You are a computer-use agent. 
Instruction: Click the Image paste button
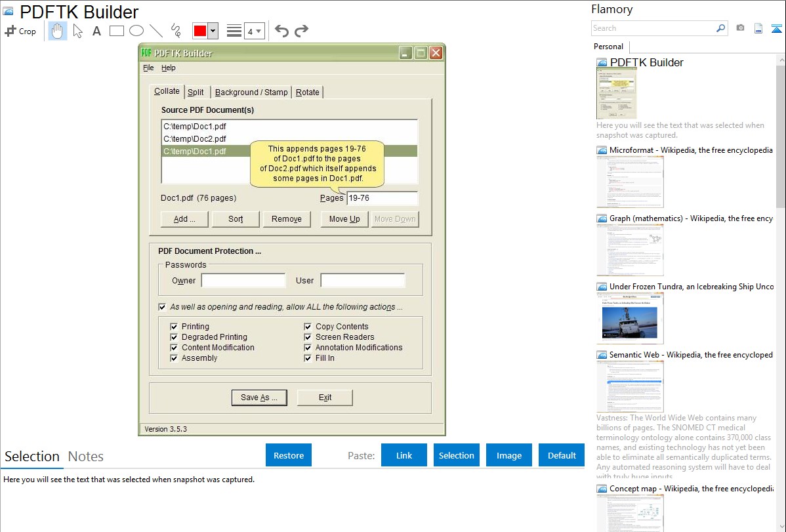pyautogui.click(x=508, y=455)
